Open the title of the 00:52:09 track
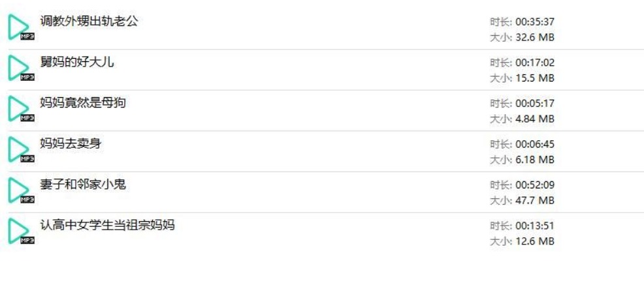The height and width of the screenshot is (298, 644). click(x=82, y=184)
